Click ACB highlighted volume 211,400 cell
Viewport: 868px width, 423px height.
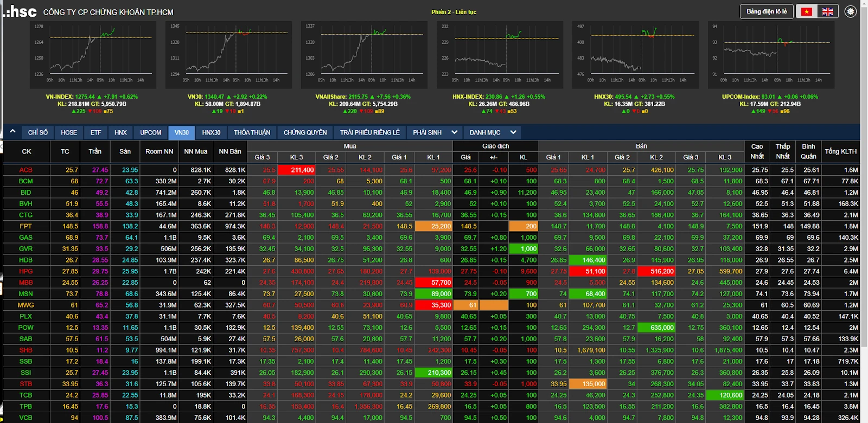[x=296, y=170]
